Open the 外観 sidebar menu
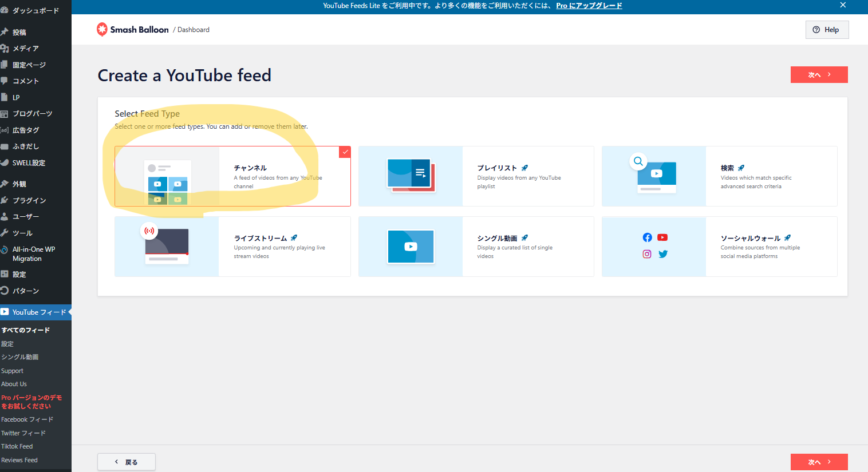868x472 pixels. 19,184
